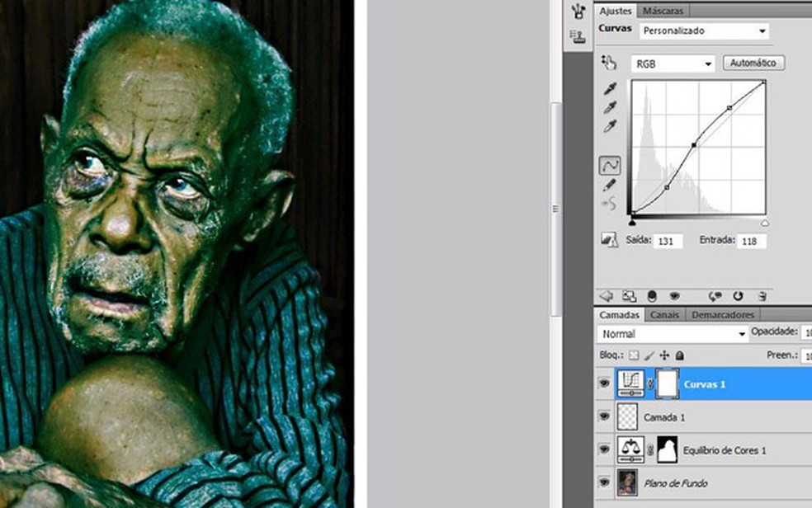Select the upper curve control point

[729, 108]
